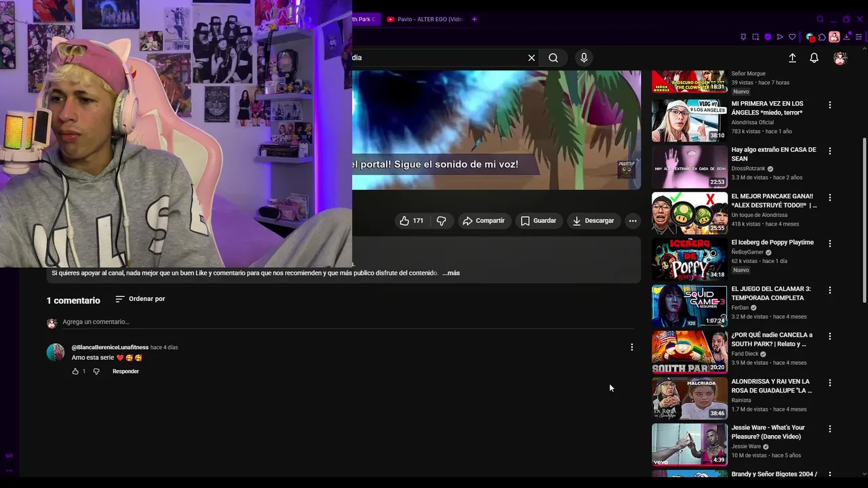Open menu for ¿POR QUÉ nadie CANCELA a SOUTH PARK
This screenshot has height=488, width=868.
pos(829,336)
